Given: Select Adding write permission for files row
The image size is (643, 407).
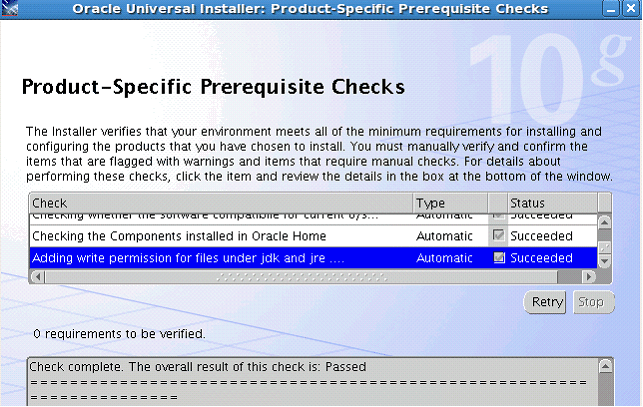Looking at the screenshot, I should coord(313,258).
